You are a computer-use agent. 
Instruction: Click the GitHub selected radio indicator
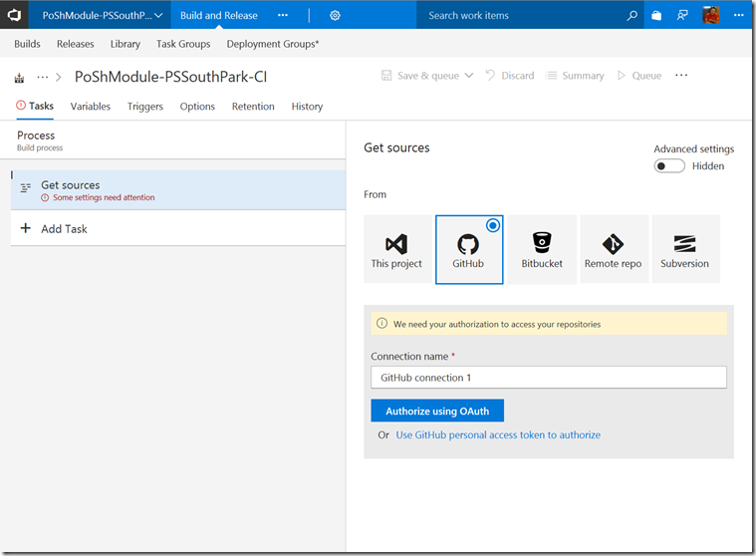493,225
